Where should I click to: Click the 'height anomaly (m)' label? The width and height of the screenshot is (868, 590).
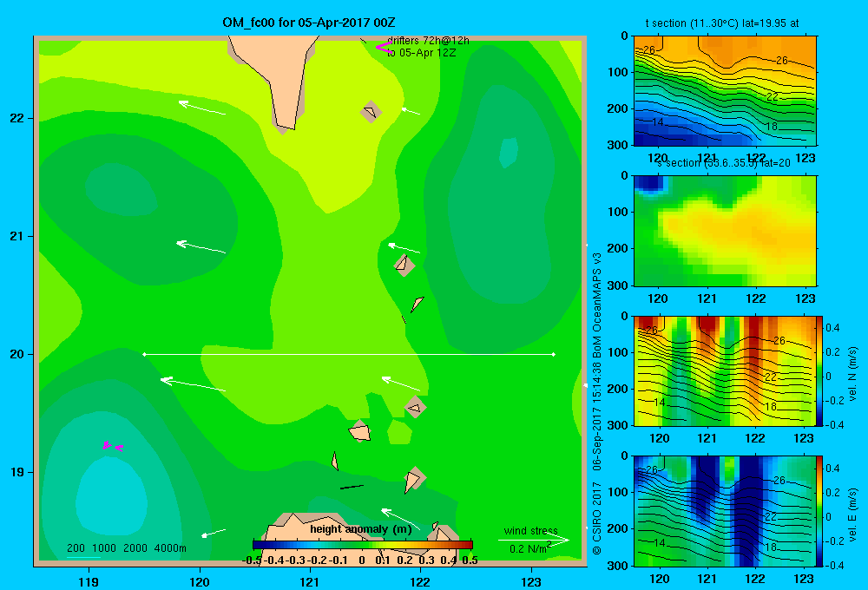361,529
